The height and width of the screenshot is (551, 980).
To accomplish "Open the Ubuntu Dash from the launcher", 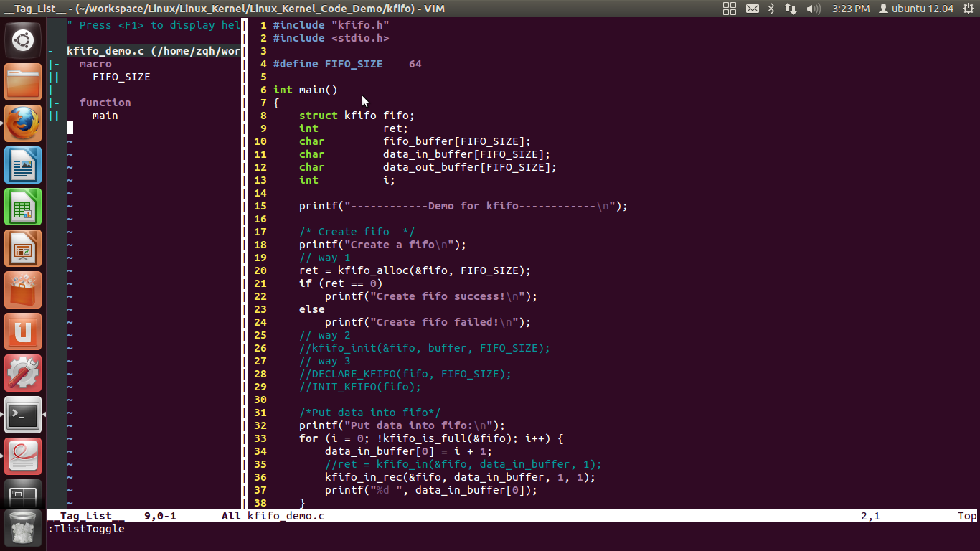I will [x=22, y=40].
